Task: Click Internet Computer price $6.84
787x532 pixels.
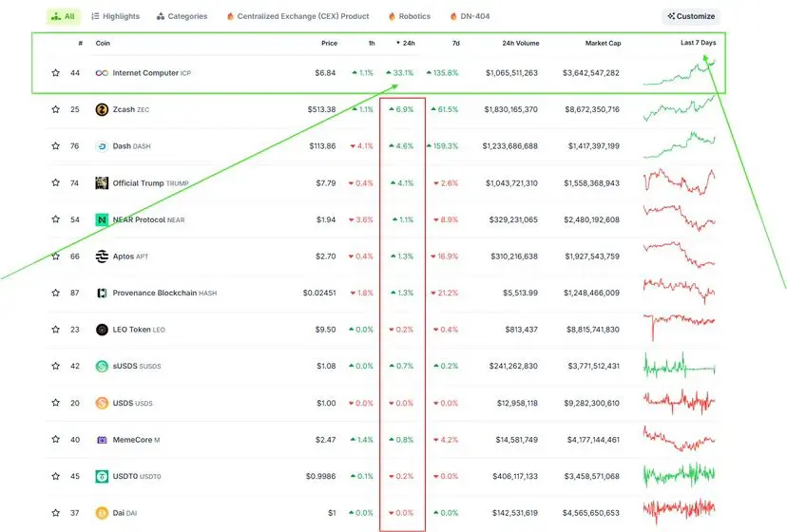Action: [x=325, y=73]
